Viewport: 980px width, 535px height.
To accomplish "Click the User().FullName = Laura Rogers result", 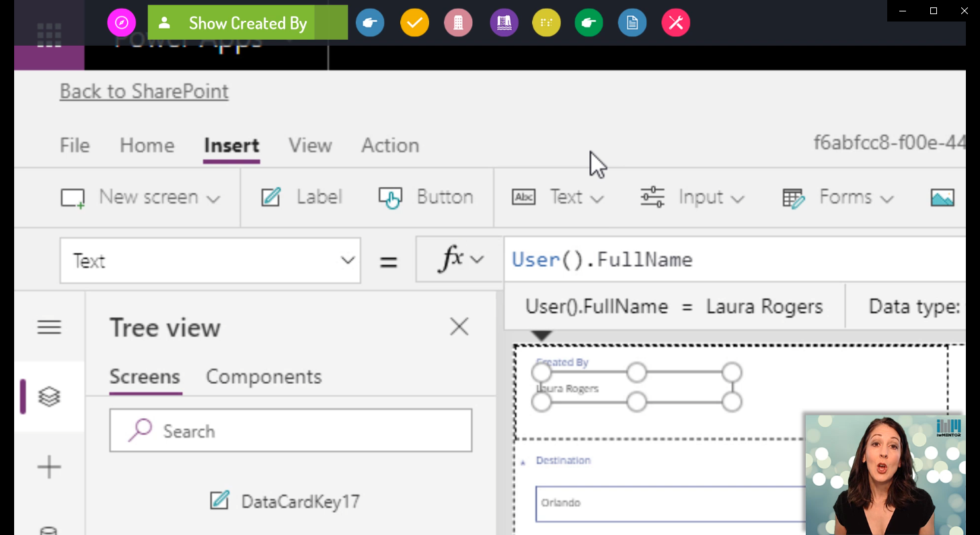I will click(674, 306).
